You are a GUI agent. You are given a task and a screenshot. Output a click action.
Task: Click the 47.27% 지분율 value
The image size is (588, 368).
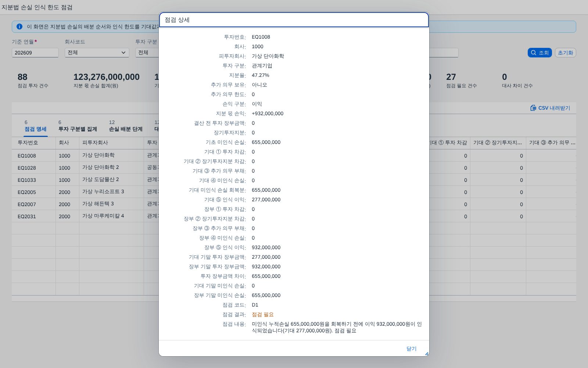tap(261, 75)
